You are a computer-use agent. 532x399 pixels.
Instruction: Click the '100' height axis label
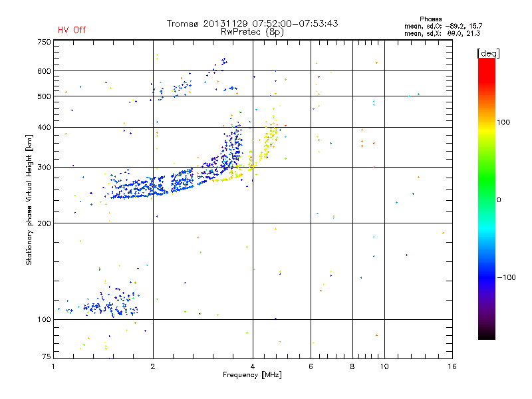[x=44, y=319]
